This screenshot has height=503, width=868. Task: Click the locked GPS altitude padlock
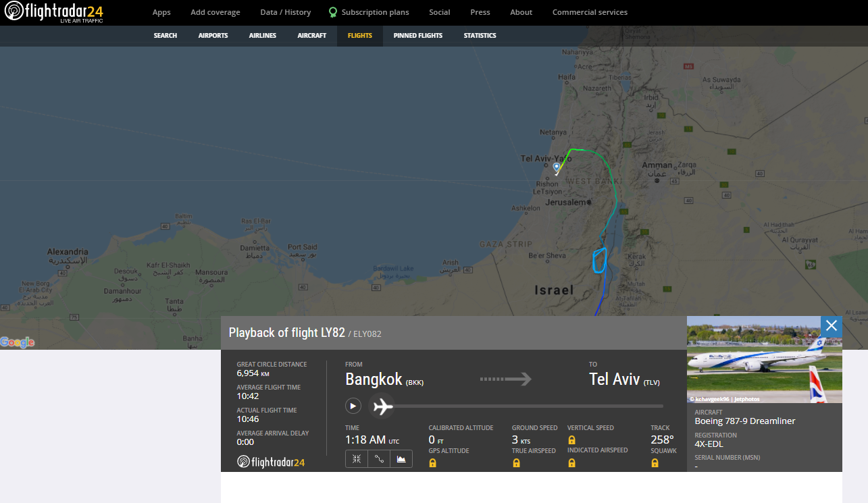pos(433,462)
